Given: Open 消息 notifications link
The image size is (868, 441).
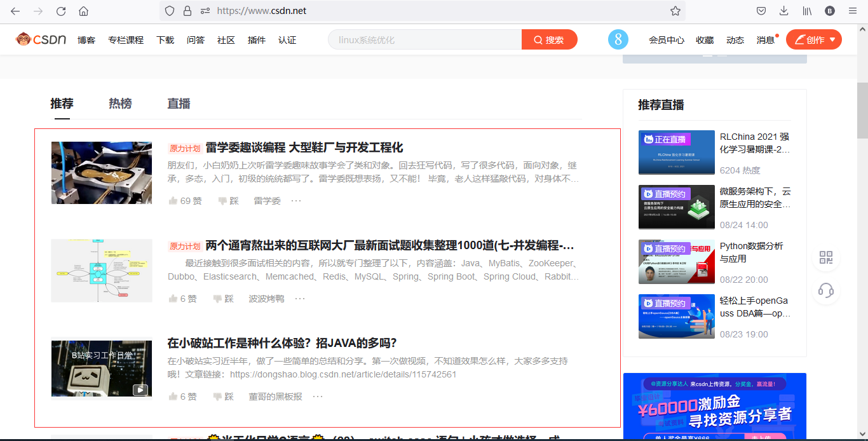Looking at the screenshot, I should point(766,40).
